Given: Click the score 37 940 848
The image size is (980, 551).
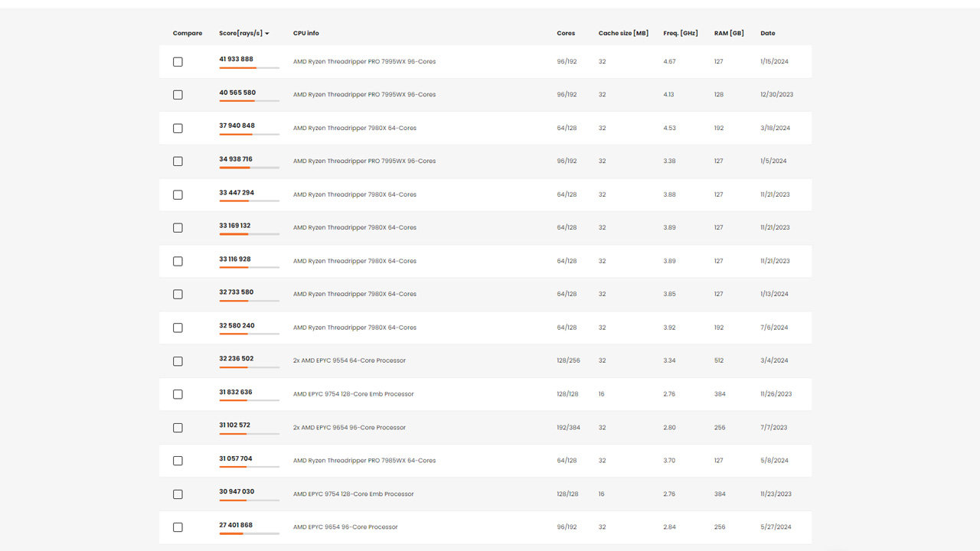Looking at the screenshot, I should point(237,126).
